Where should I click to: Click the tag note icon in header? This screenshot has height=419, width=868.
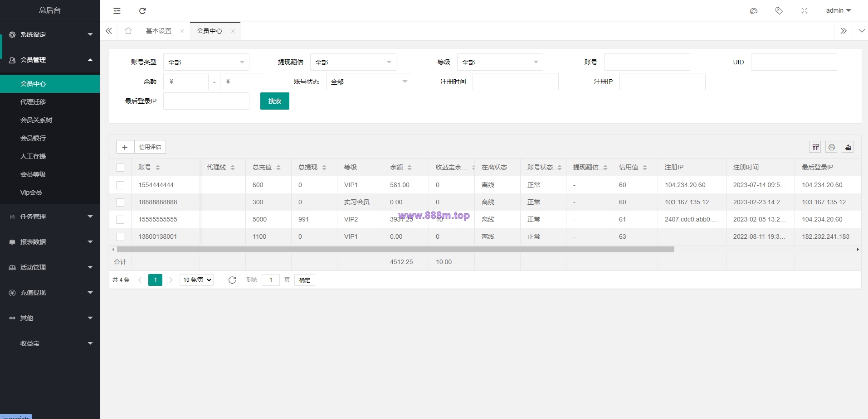(x=779, y=11)
